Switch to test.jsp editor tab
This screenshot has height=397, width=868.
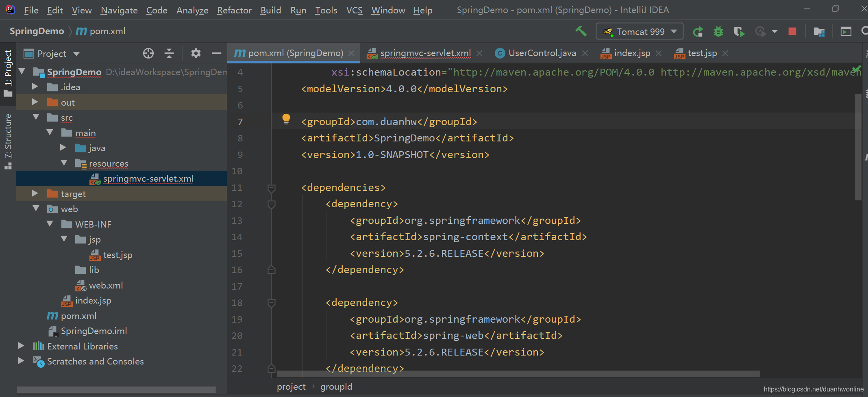pyautogui.click(x=702, y=53)
